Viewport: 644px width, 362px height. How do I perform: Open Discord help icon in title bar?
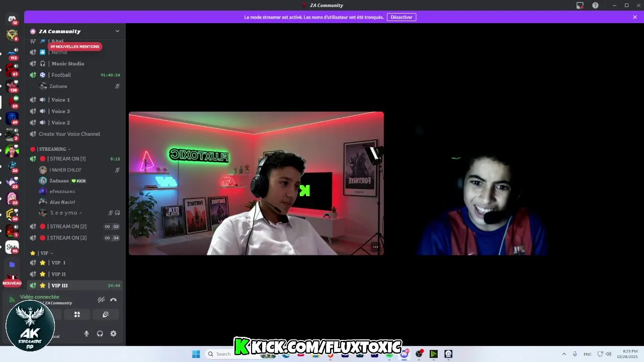pos(595,6)
